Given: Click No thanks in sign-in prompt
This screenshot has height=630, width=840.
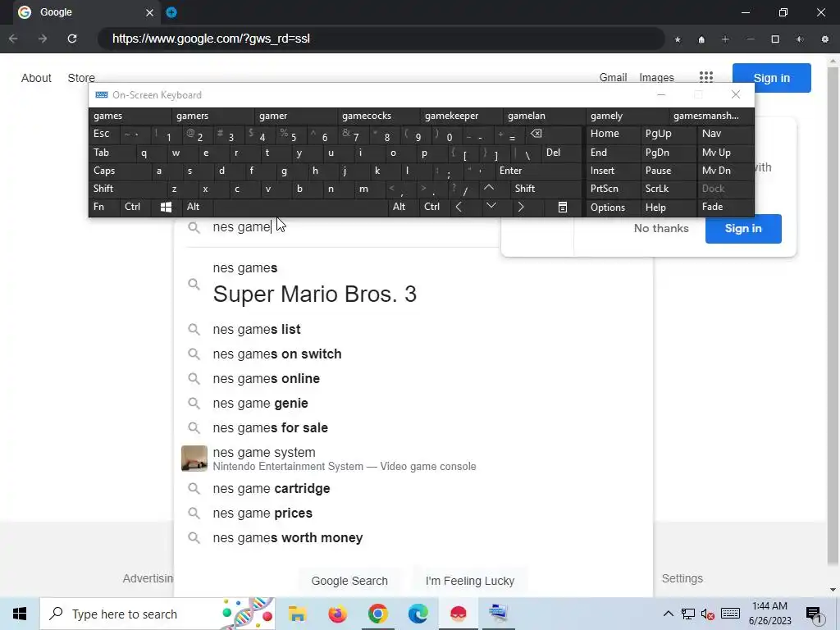Looking at the screenshot, I should [661, 228].
